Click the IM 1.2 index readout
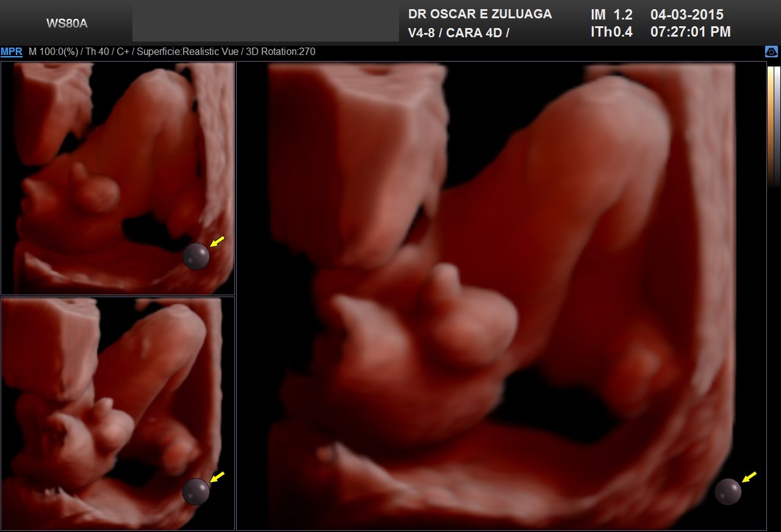781x532 pixels. [611, 15]
